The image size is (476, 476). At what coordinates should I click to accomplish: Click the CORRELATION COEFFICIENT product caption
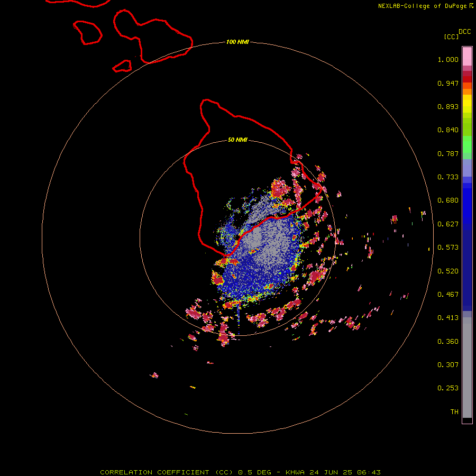240,472
